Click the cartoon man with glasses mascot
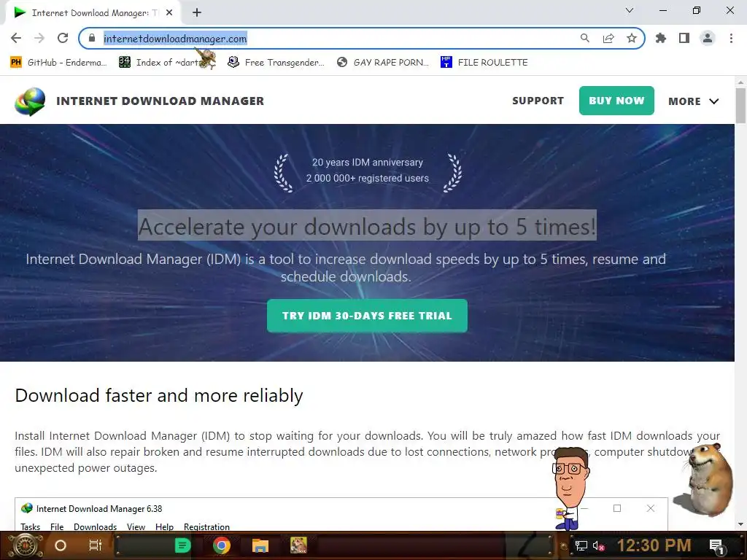This screenshot has width=747, height=560. click(570, 489)
